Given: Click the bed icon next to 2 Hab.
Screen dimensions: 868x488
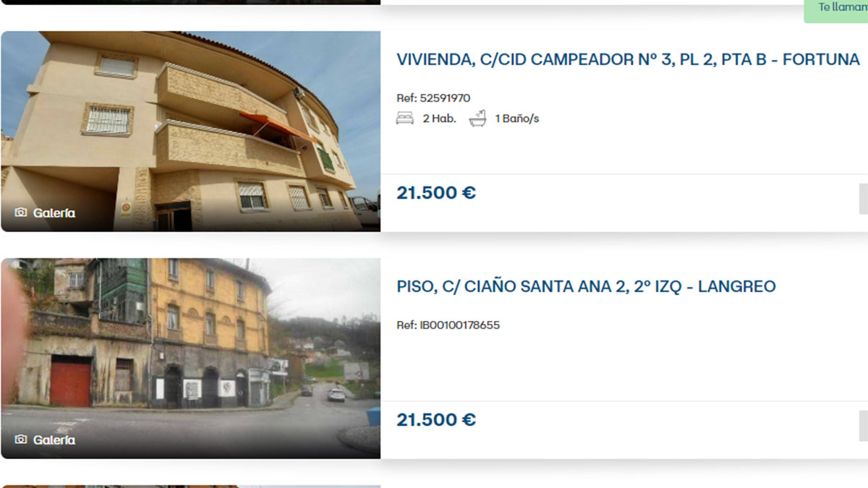Looking at the screenshot, I should [x=405, y=119].
